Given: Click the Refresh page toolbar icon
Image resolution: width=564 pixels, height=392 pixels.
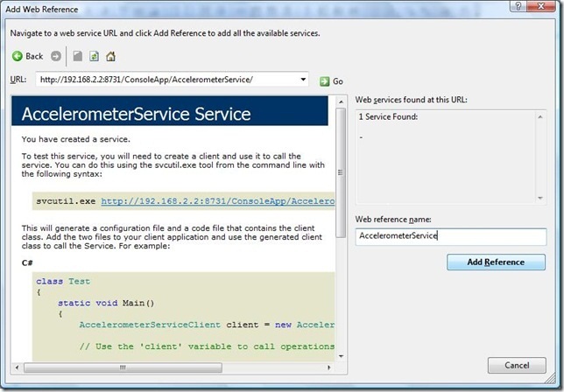Looking at the screenshot, I should click(95, 56).
